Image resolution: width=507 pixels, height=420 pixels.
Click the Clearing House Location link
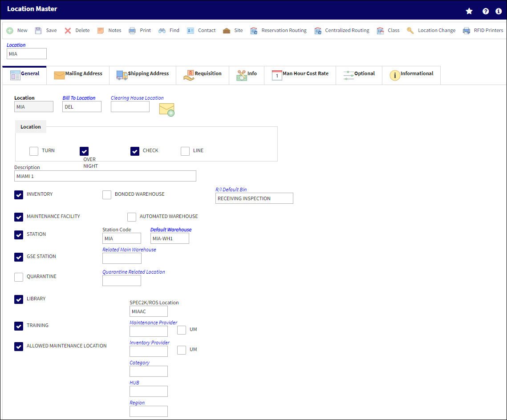click(x=137, y=98)
